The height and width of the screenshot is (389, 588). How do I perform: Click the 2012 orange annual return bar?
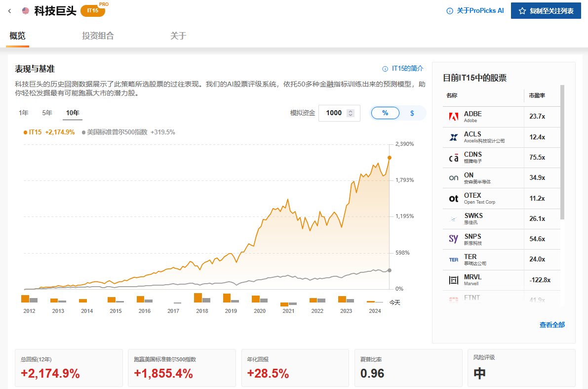25,299
